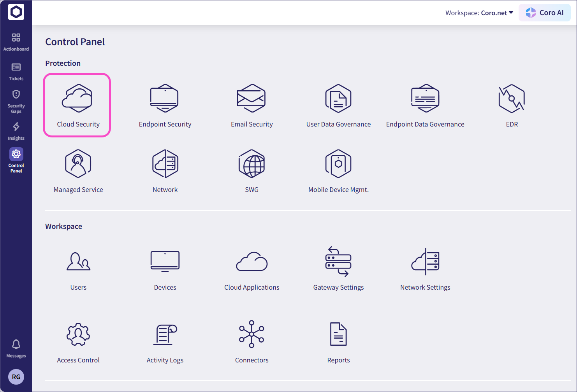Expand the Workspace Coro.net selector
577x392 pixels.
click(x=479, y=12)
